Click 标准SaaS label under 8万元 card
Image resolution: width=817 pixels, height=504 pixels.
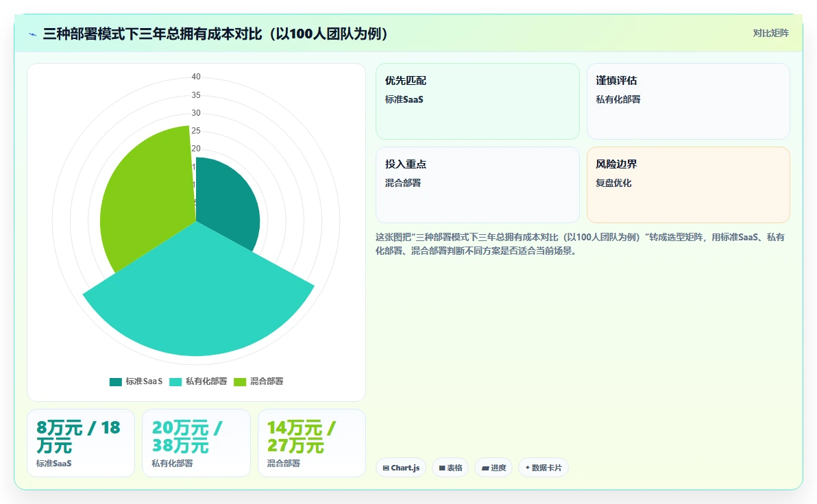pyautogui.click(x=53, y=464)
